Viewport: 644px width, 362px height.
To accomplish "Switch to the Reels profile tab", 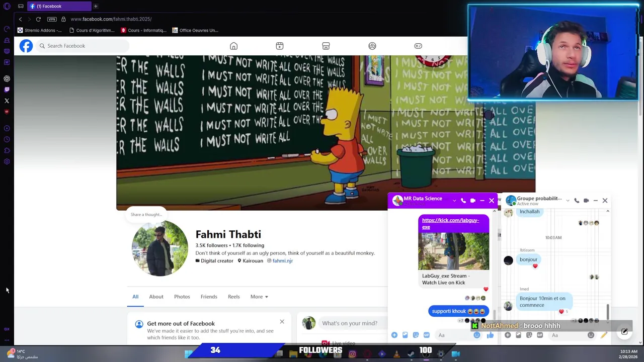I will [233, 297].
